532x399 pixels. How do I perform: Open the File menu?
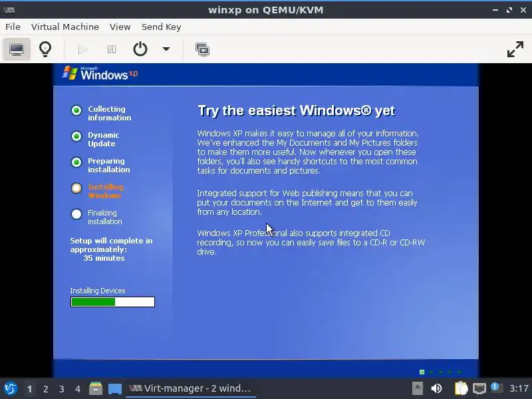(x=13, y=27)
